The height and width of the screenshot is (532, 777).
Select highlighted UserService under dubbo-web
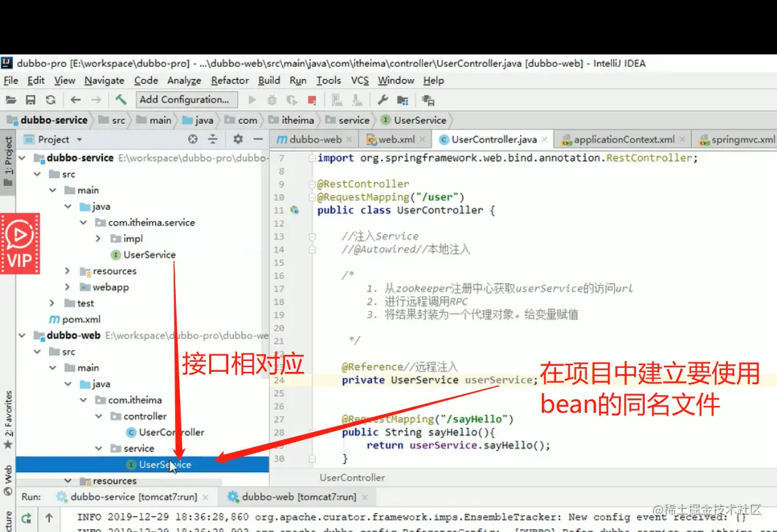click(142, 465)
